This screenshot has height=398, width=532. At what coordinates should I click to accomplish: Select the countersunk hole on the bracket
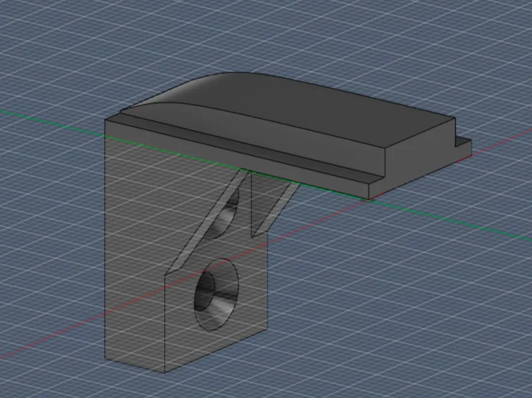(216, 294)
